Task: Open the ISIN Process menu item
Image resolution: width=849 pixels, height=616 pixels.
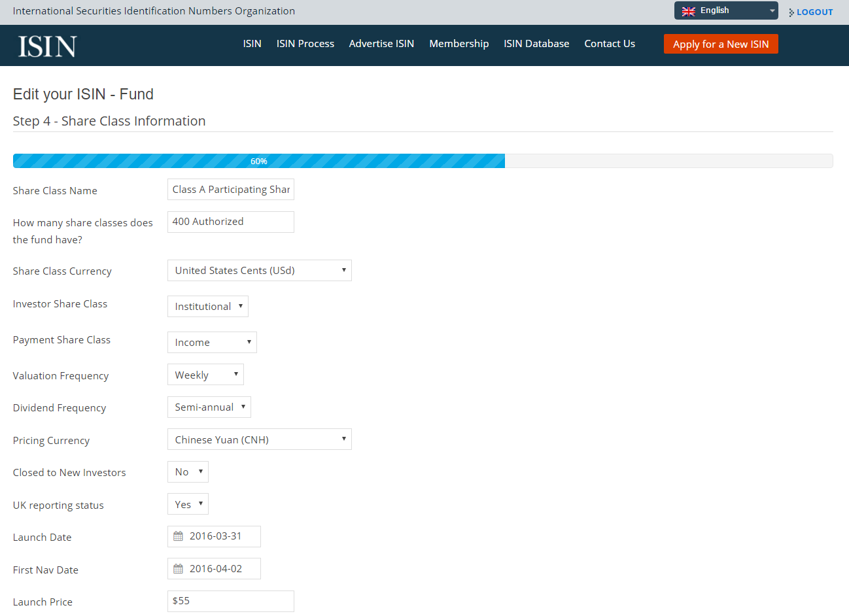Action: point(305,44)
